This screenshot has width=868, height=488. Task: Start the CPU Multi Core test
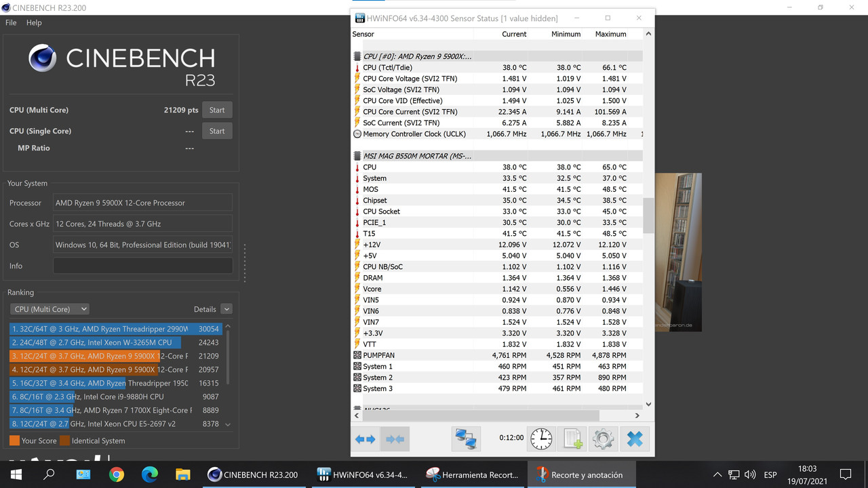pos(217,110)
